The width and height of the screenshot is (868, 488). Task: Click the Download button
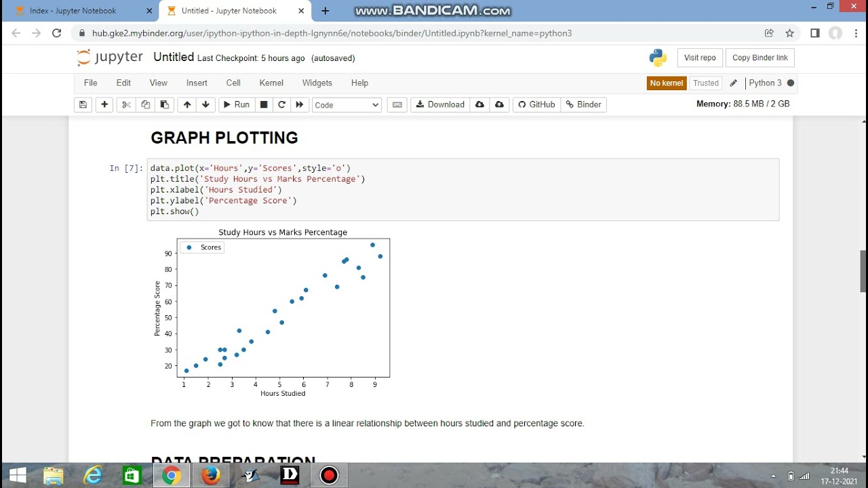pyautogui.click(x=440, y=104)
